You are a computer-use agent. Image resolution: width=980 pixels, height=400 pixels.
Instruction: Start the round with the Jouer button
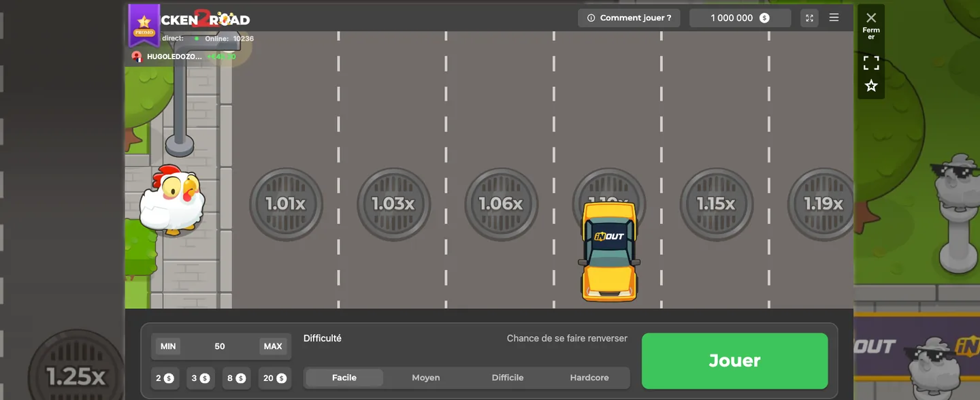click(735, 361)
